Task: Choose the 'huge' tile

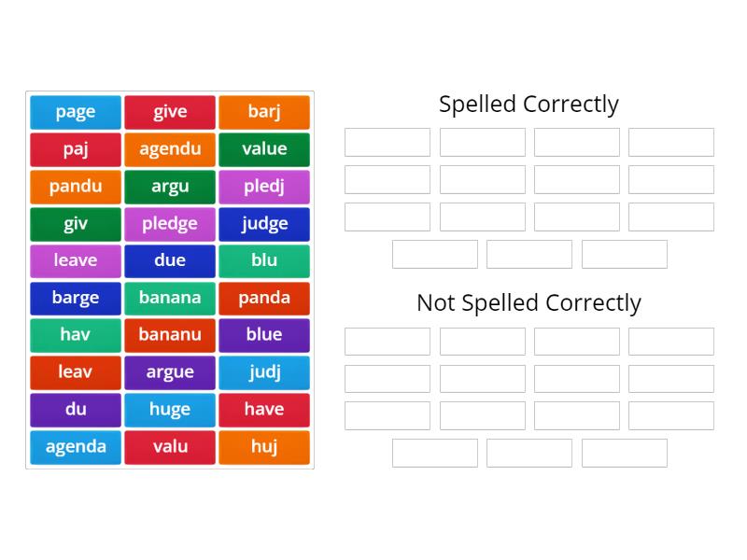Action: (169, 410)
